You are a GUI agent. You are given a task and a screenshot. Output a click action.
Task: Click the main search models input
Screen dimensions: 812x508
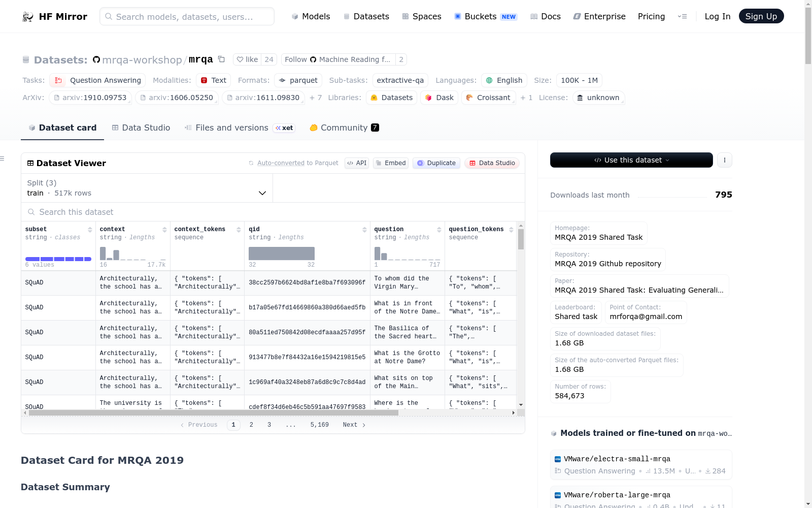(187, 16)
